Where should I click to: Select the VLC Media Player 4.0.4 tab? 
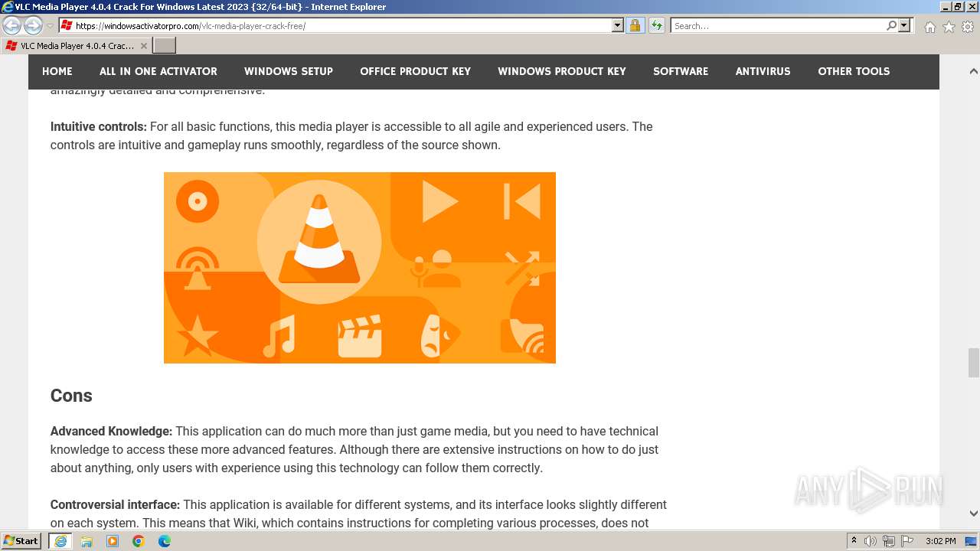pyautogui.click(x=75, y=46)
